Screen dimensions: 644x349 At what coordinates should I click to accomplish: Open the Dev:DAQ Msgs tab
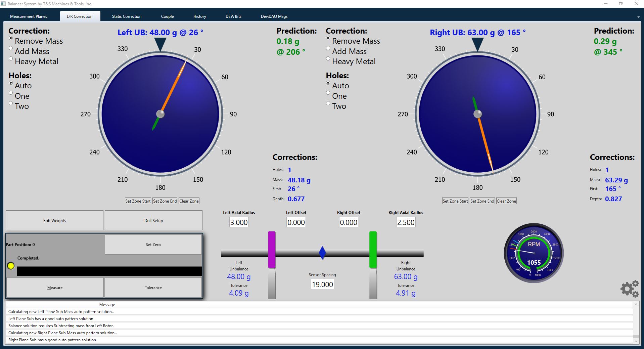274,16
